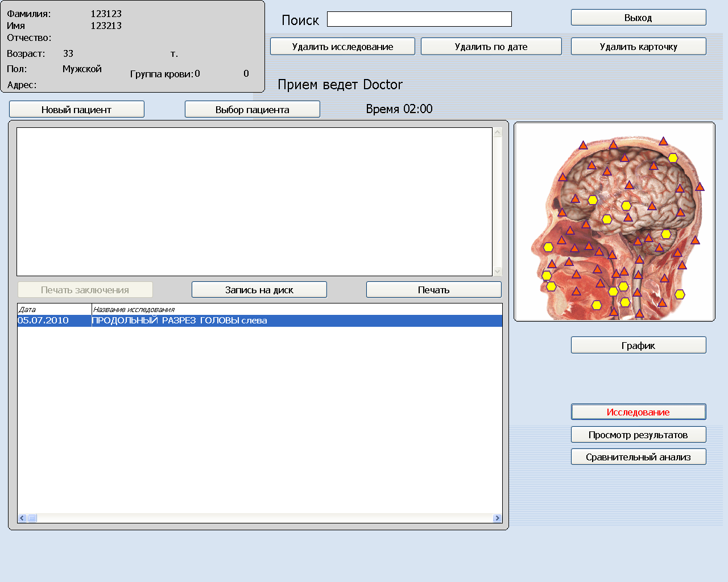Click inside the conclusion text area
This screenshot has width=728, height=582.
coord(254,202)
